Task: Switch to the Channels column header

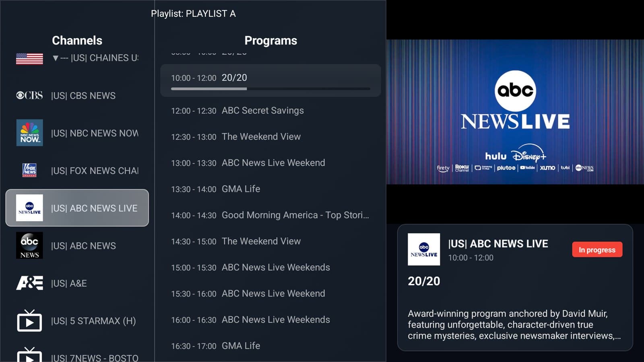Action: (x=77, y=40)
